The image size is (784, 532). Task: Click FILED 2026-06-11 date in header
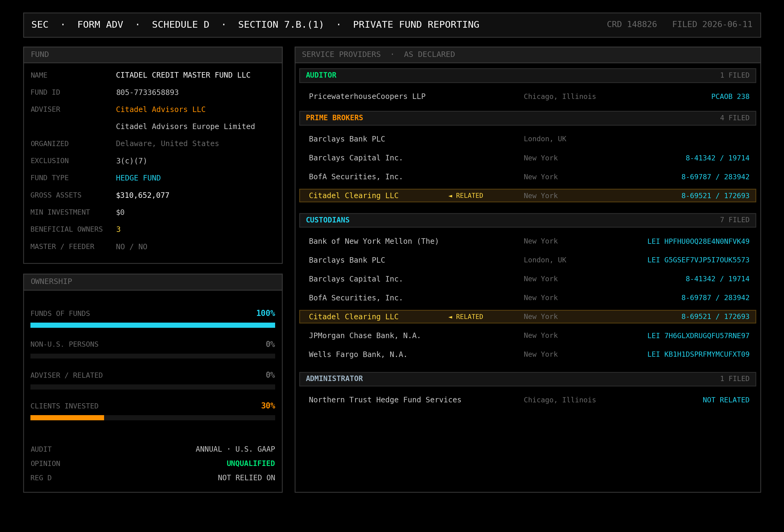coord(712,25)
